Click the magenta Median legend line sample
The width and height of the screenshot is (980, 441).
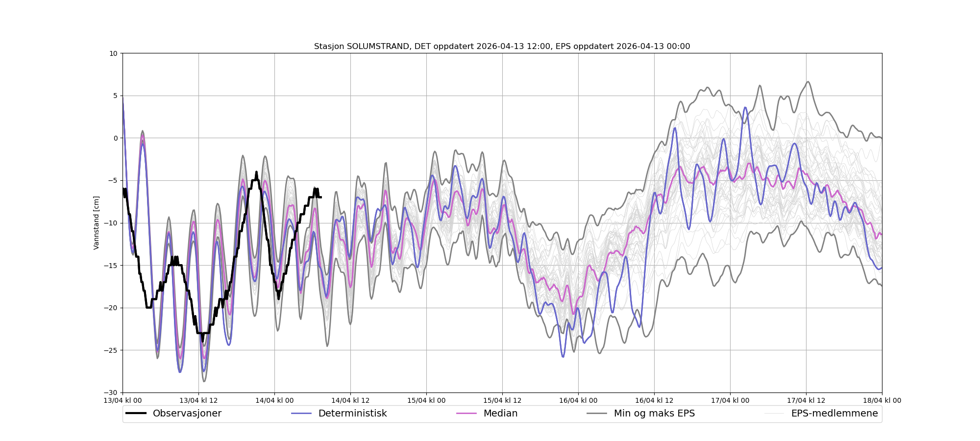coord(466,414)
